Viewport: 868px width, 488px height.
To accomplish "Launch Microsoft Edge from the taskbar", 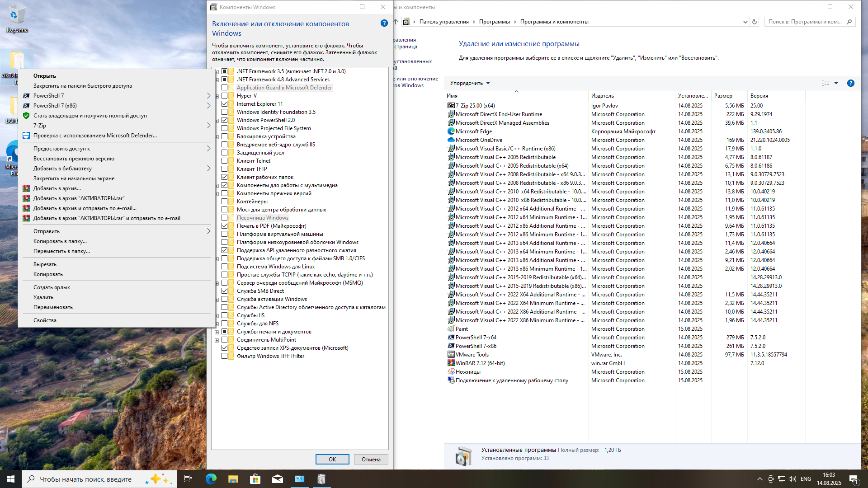I will pos(211,479).
